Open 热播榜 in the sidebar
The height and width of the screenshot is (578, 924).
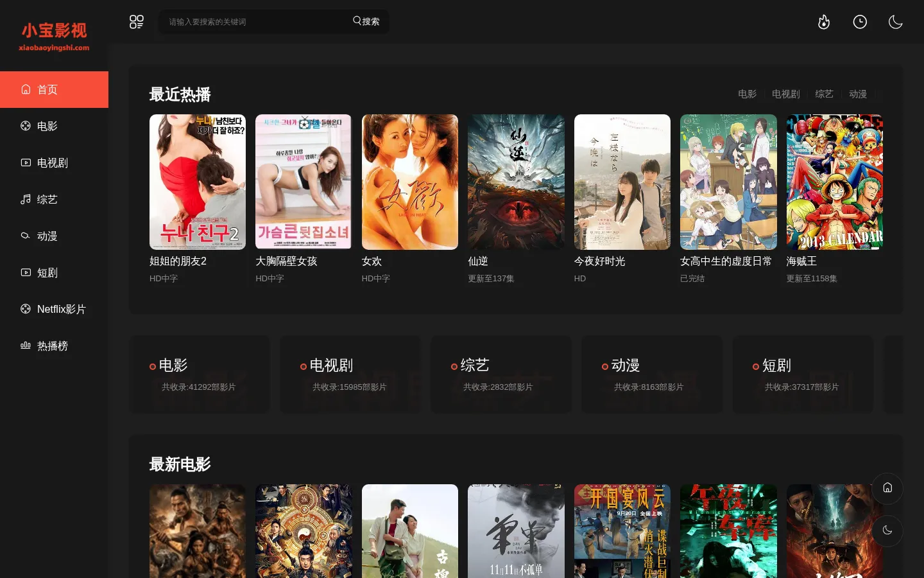(54, 346)
